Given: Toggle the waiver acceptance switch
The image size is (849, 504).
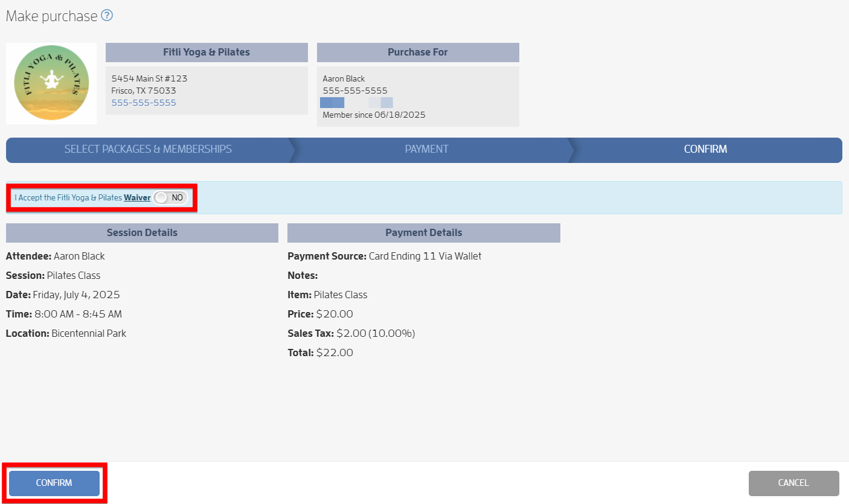Looking at the screenshot, I should point(170,197).
